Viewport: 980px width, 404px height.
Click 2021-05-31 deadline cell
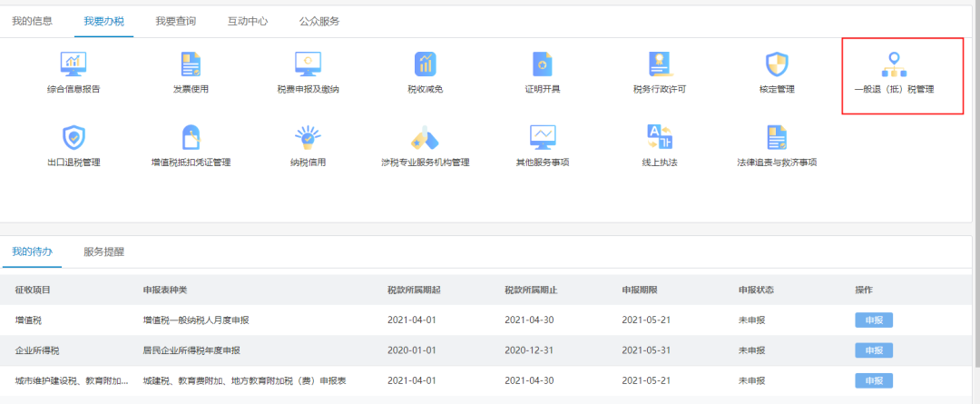[x=645, y=350]
